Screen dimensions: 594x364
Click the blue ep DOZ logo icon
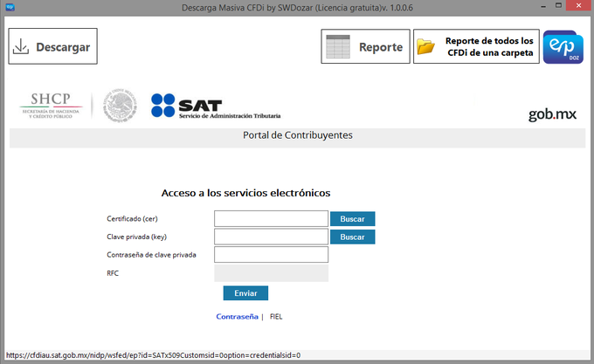[x=563, y=47]
